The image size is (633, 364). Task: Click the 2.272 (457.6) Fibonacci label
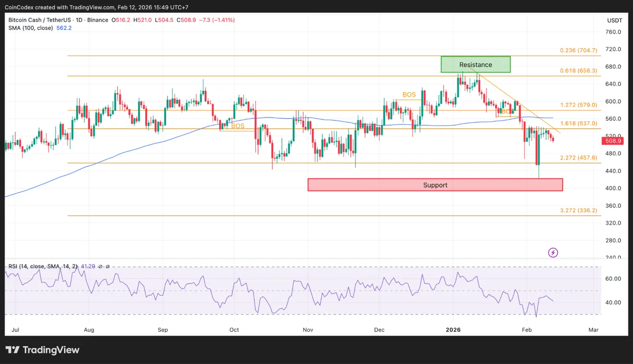coord(578,158)
